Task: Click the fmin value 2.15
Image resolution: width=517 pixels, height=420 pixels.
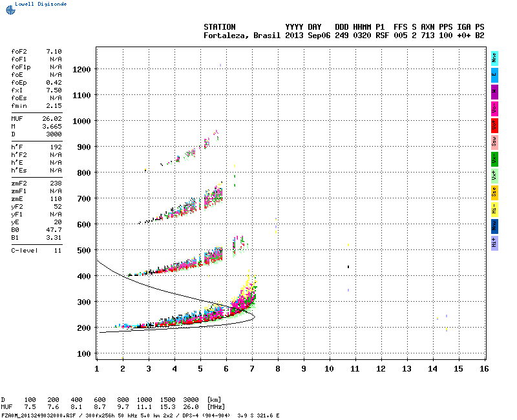Action: pyautogui.click(x=54, y=106)
